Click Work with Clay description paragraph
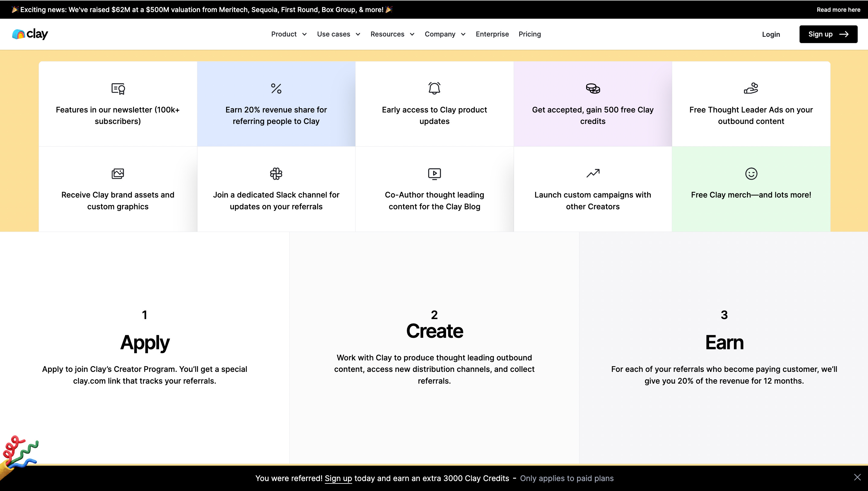The image size is (868, 491). point(435,369)
